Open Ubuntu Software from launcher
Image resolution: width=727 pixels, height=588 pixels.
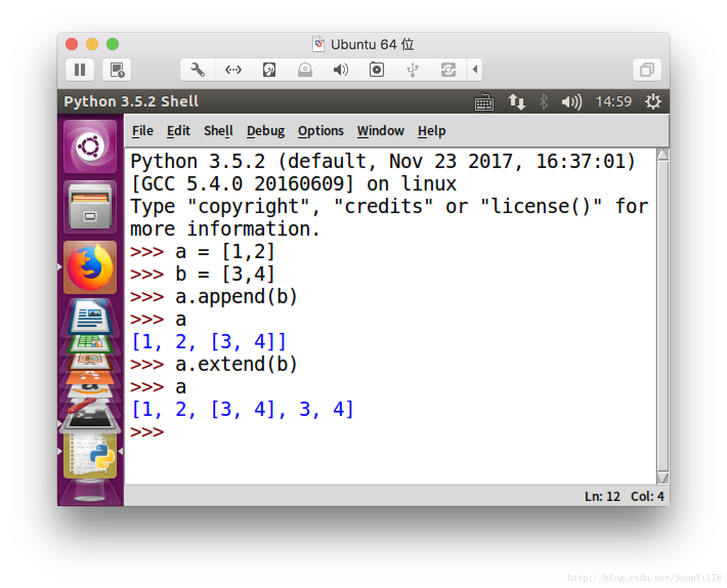(x=90, y=377)
